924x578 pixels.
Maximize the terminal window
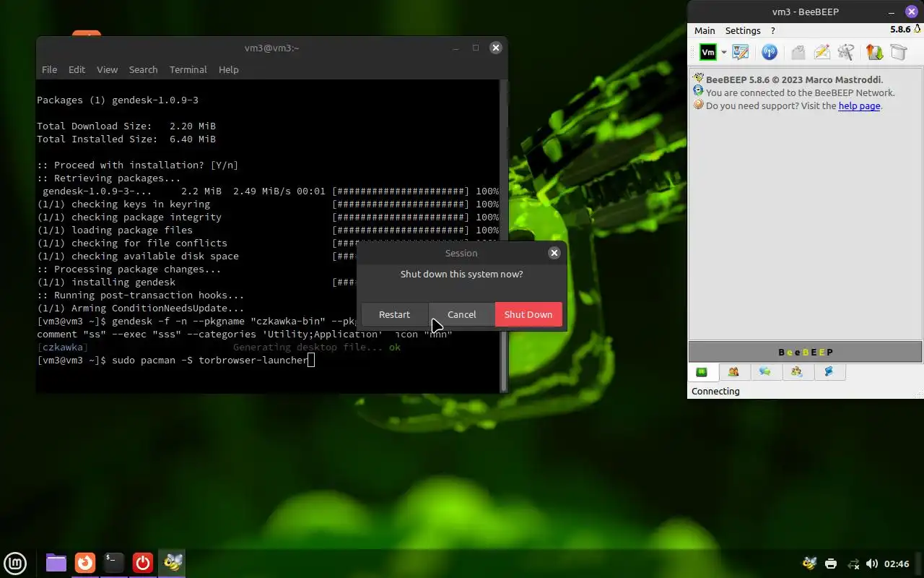tap(476, 48)
